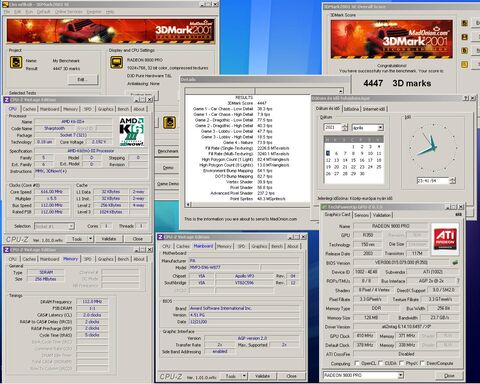Open the Tools dropdown arrow in the mainboard CPU-Z window
The image size is (480, 384).
(x=244, y=376)
